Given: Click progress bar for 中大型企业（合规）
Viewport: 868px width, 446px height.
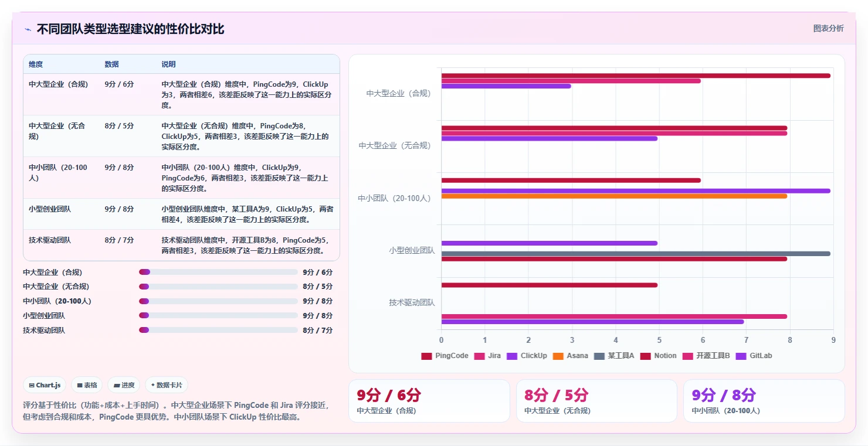Looking at the screenshot, I should 218,272.
